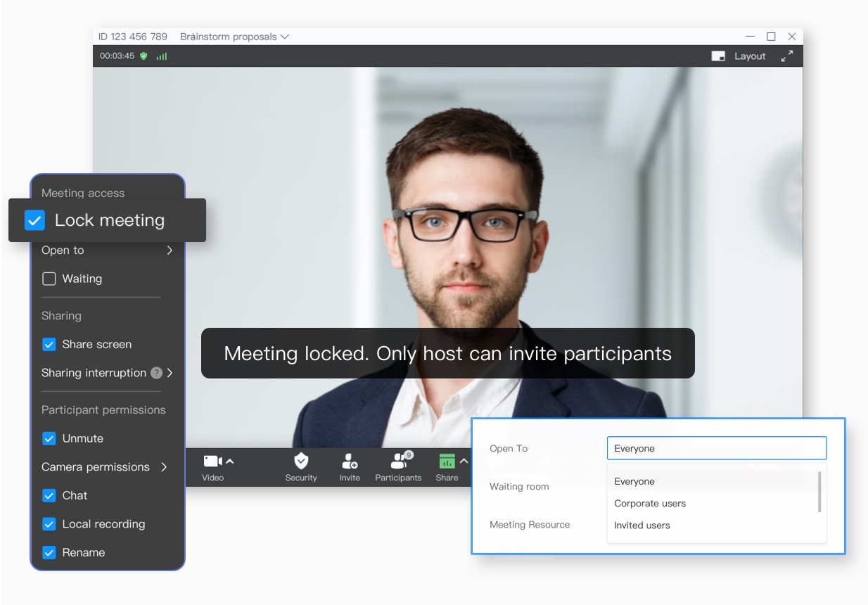Click the fullscreen expand arrows icon

click(787, 56)
